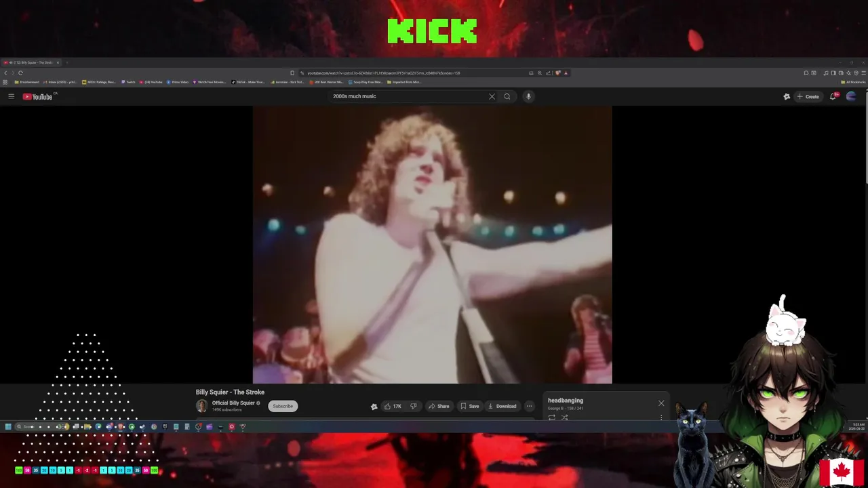Viewport: 868px width, 488px height.
Task: Open the Imported From bookmarks folder
Action: tap(404, 82)
